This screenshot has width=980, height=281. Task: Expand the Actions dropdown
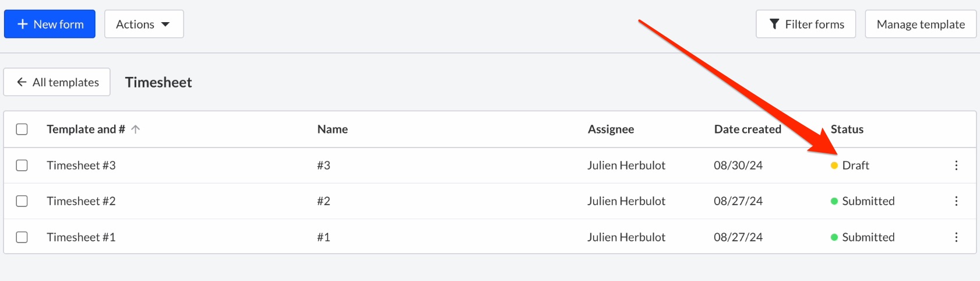144,24
